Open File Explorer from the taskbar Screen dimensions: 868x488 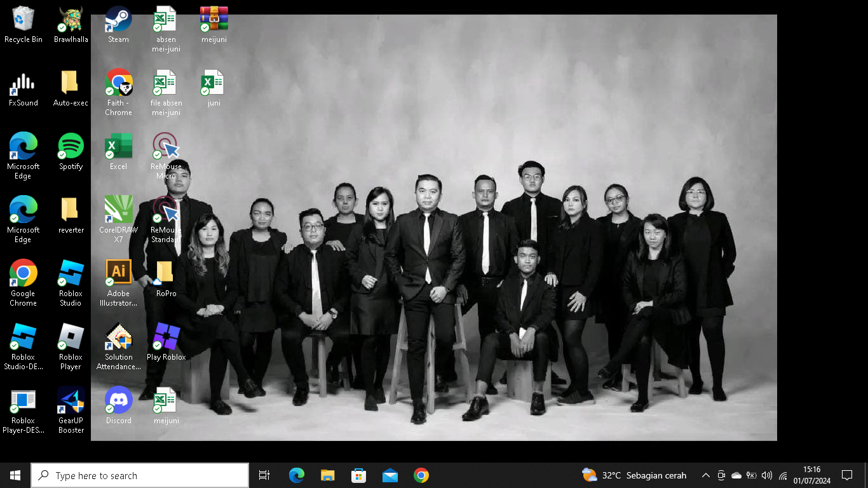click(327, 475)
